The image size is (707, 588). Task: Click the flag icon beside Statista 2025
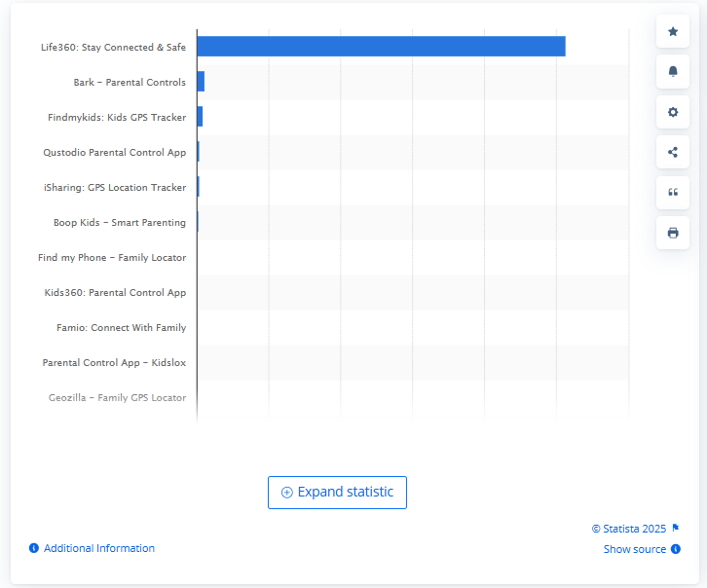676,528
